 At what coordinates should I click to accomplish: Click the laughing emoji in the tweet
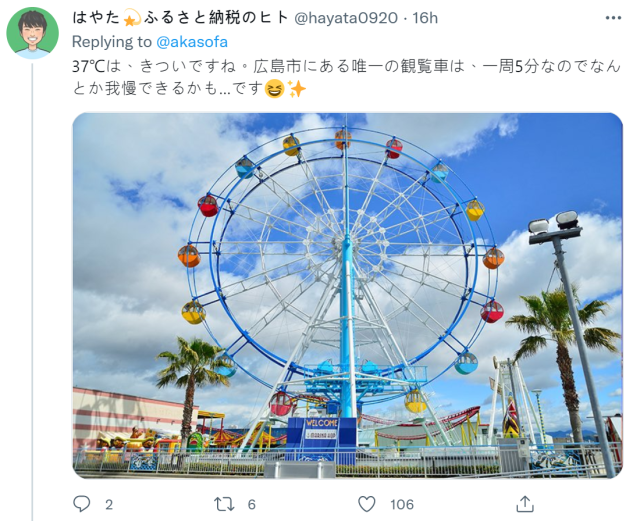274,89
